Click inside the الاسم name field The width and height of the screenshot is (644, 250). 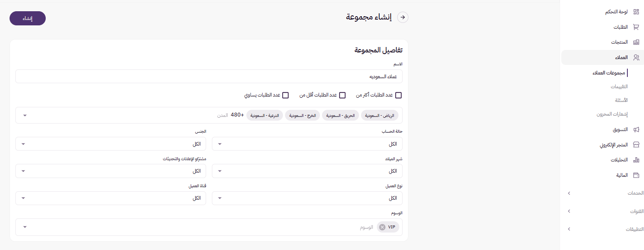coord(208,76)
